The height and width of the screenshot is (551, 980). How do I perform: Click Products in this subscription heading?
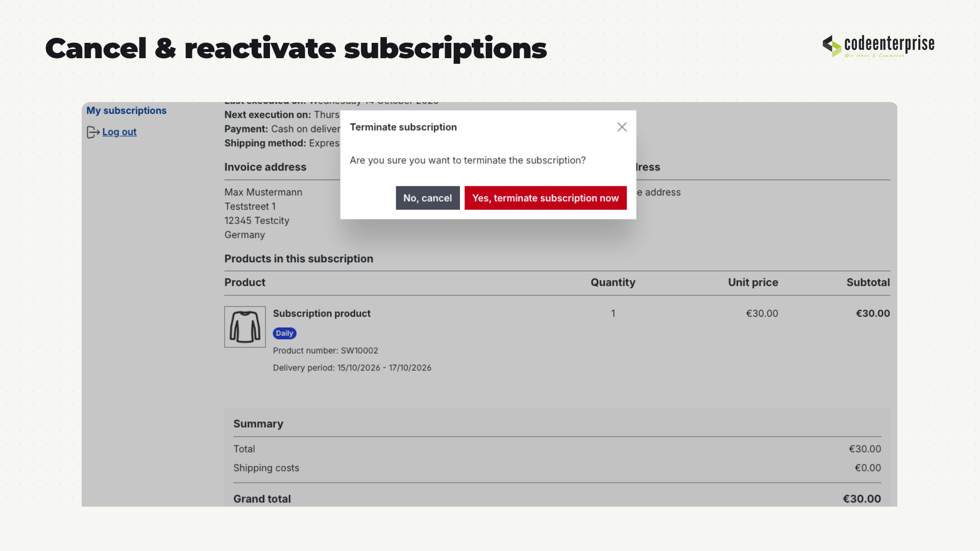pyautogui.click(x=299, y=259)
